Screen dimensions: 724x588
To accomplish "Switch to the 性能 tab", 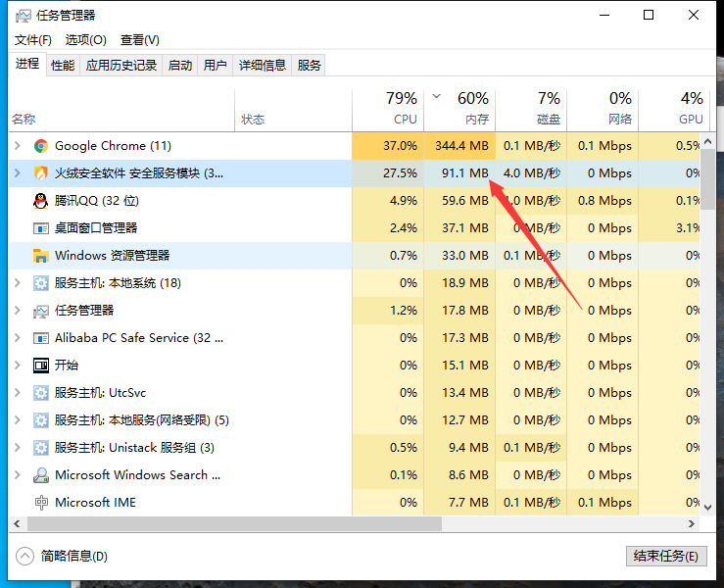I will point(63,65).
